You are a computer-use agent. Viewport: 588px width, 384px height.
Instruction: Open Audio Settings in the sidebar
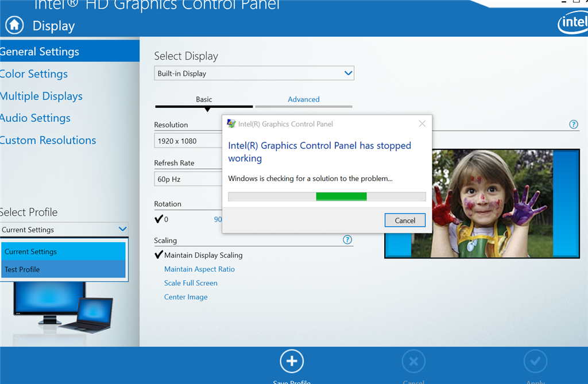(x=35, y=118)
